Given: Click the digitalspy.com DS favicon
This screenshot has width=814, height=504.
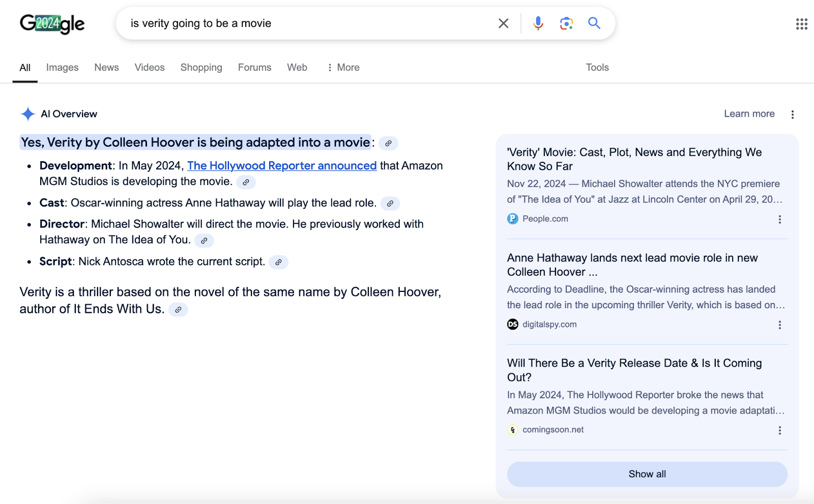Looking at the screenshot, I should [512, 324].
